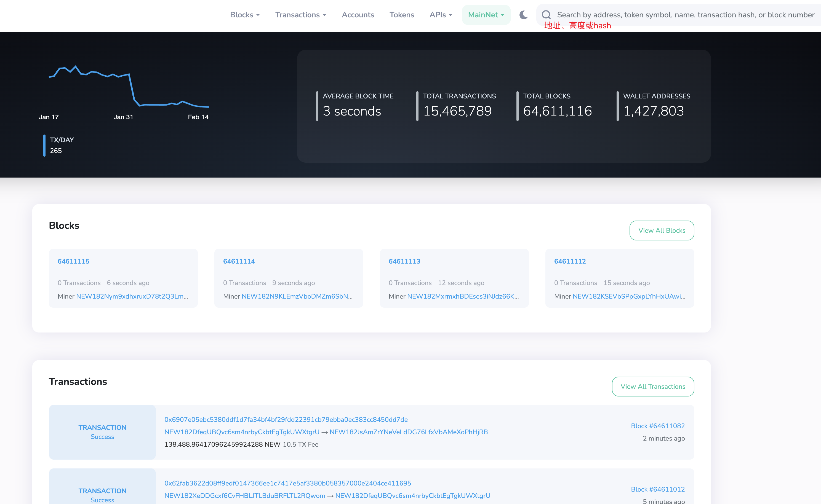The width and height of the screenshot is (821, 504).
Task: Open miner NEW182Nym9xdhxruxD78t2Q3Lm address
Action: pyautogui.click(x=132, y=296)
